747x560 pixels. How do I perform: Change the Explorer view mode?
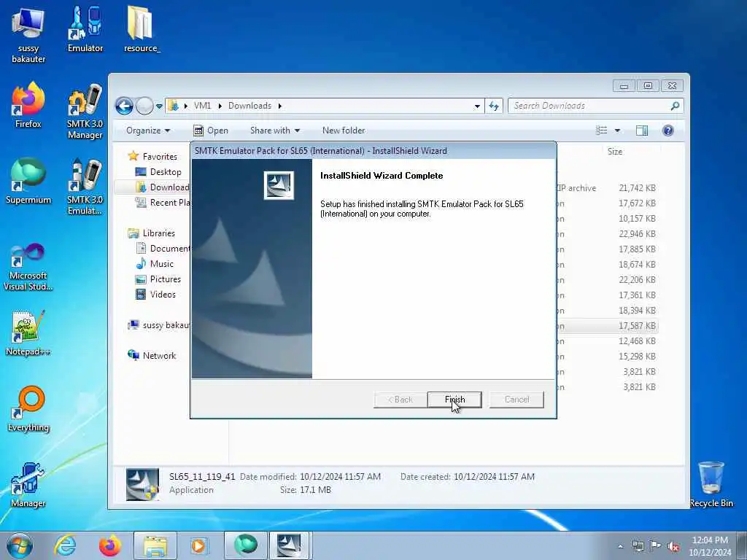(602, 131)
